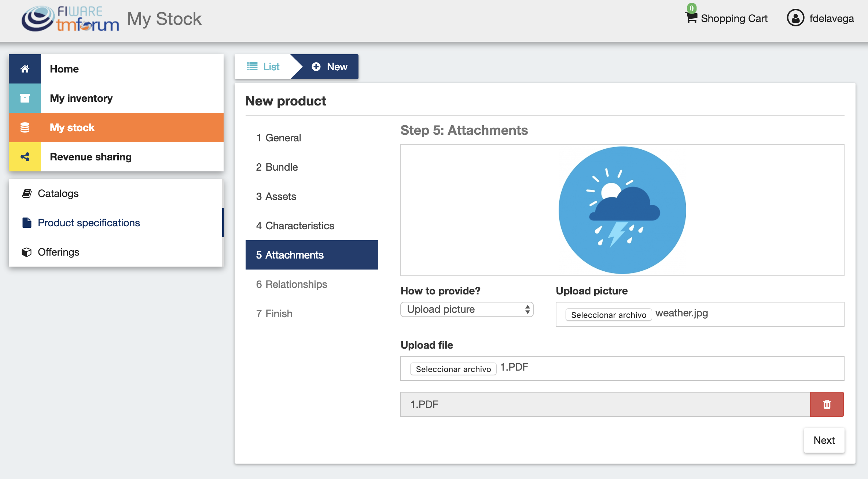Click the 1.PDF input field to edit
The width and height of the screenshot is (868, 479).
click(x=605, y=404)
